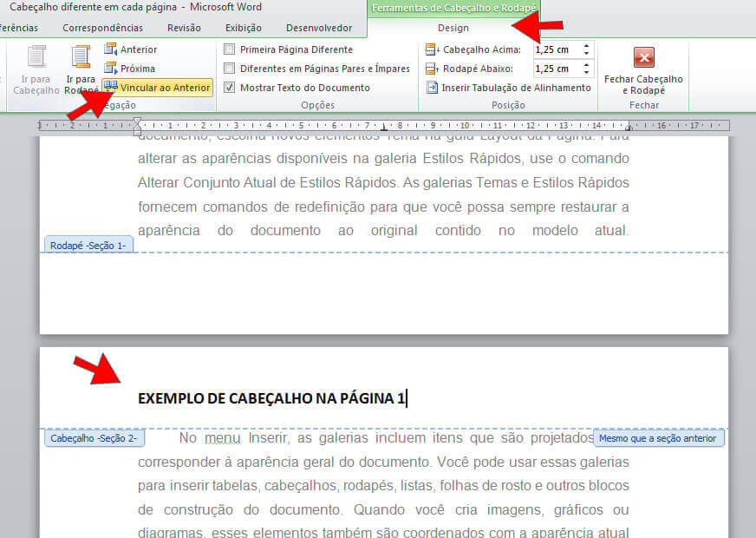Viewport: 756px width, 538px height.
Task: Click the Rodapé Abaixo icon
Action: pyautogui.click(x=432, y=69)
